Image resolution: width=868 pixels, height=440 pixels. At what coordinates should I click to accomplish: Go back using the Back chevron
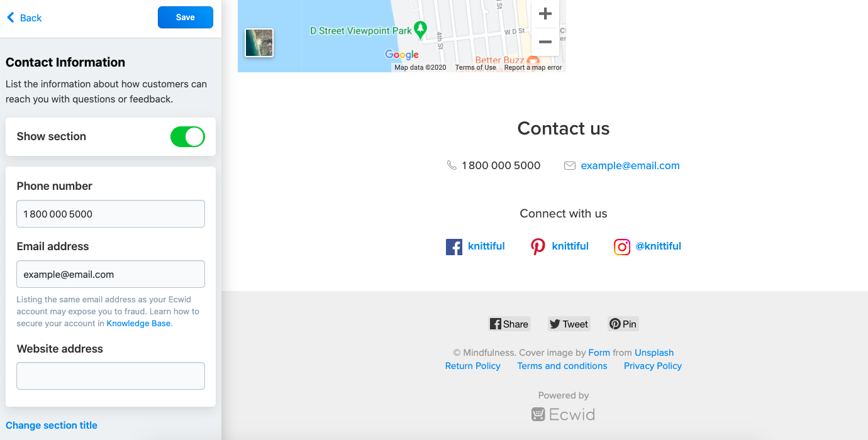[x=24, y=18]
